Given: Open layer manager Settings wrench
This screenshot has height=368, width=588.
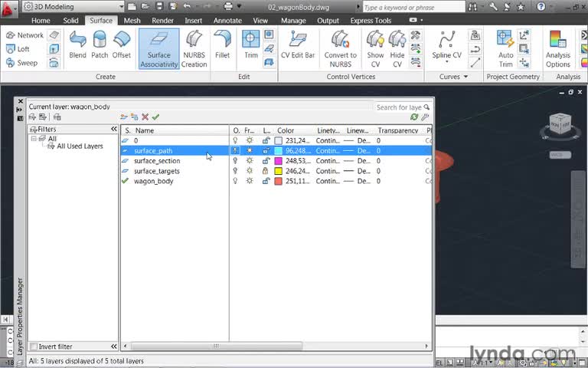Looking at the screenshot, I should click(x=425, y=117).
